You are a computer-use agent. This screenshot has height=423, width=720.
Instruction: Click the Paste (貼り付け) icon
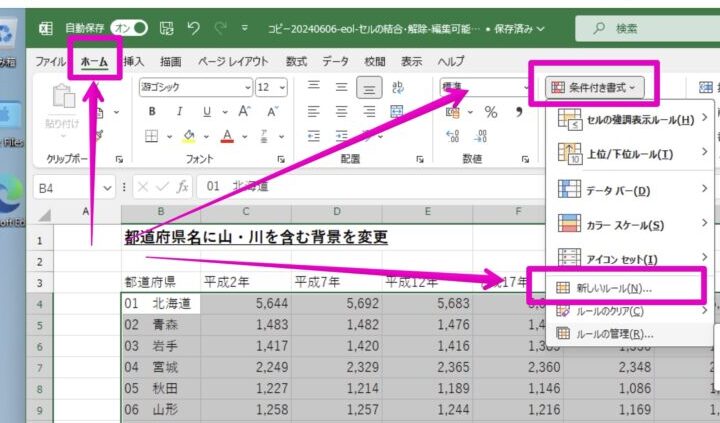click(x=63, y=97)
